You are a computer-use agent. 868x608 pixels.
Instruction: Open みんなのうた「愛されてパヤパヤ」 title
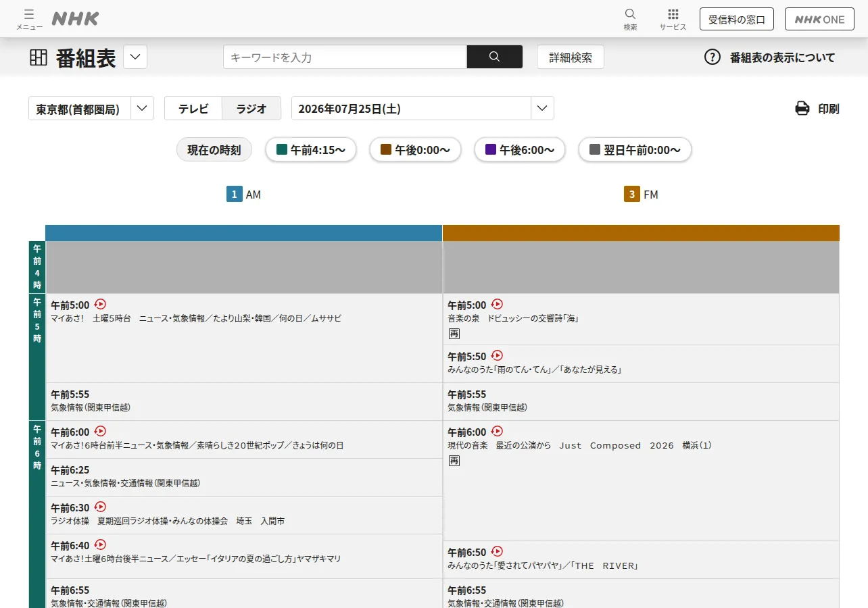543,565
